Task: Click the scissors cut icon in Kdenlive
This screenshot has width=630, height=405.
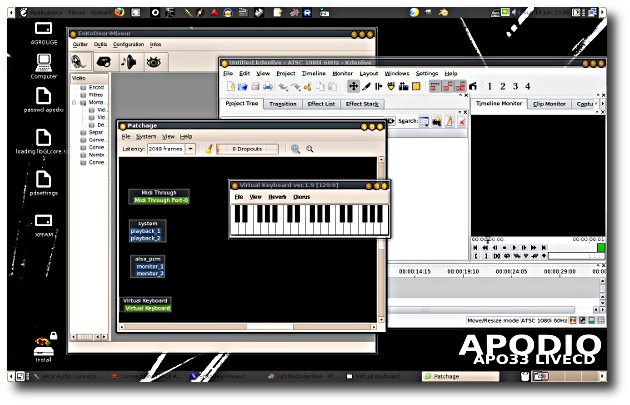Action: (x=308, y=86)
